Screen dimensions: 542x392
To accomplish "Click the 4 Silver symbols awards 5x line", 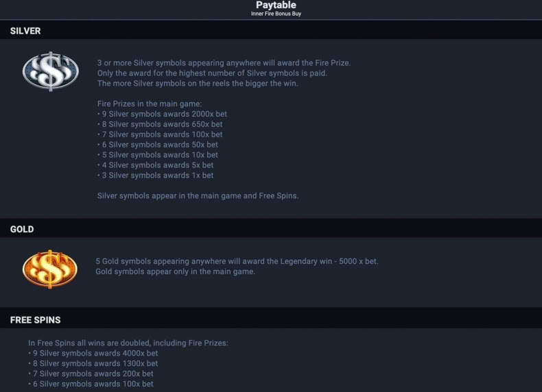I will (155, 165).
